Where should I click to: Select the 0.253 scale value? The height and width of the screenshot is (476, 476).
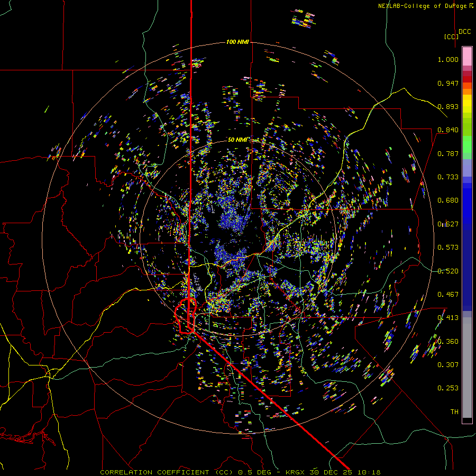pos(448,388)
